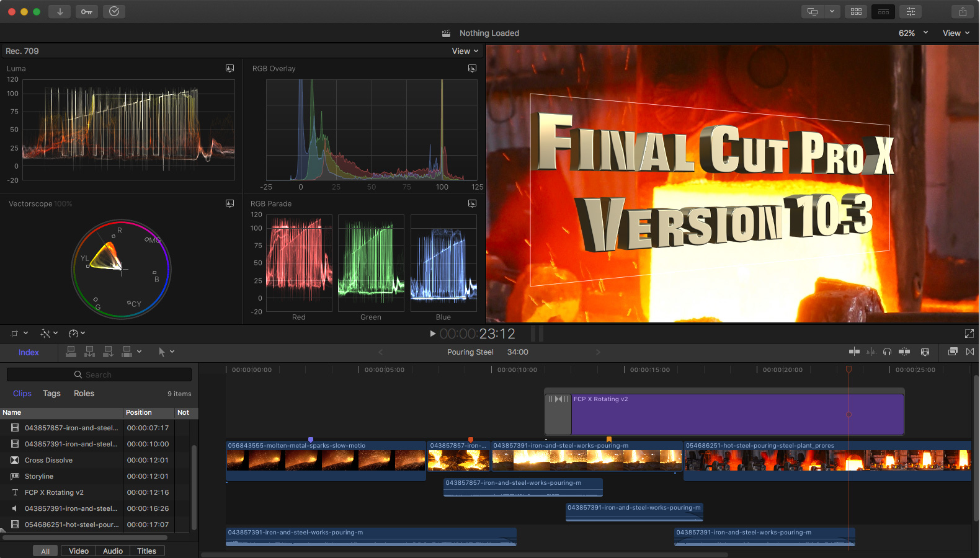Expand the workspace layout dropdown chevron
Screen dimensions: 980x558
[832, 11]
